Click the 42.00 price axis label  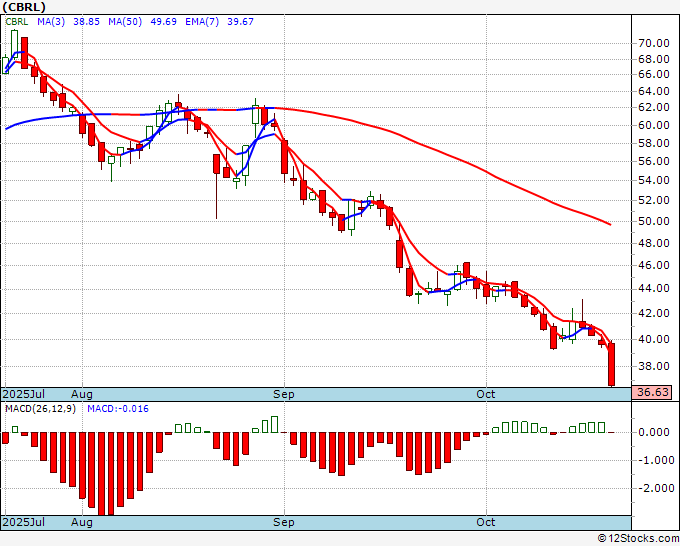click(654, 313)
